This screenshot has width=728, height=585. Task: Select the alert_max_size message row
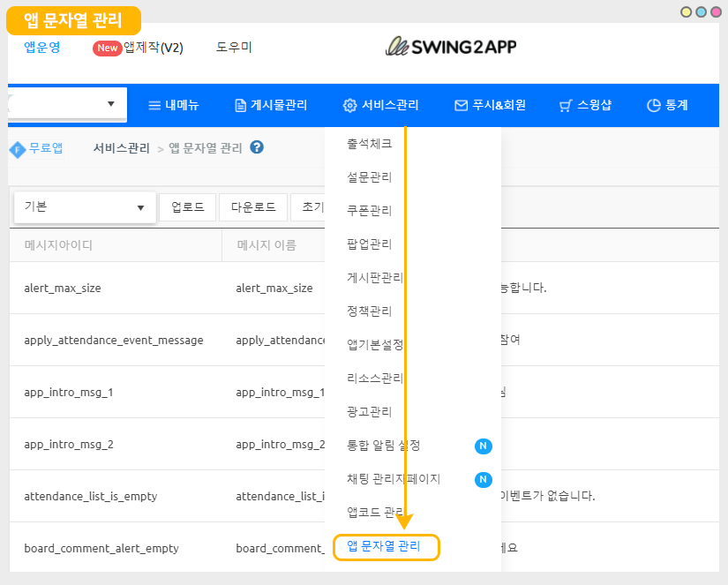point(63,288)
